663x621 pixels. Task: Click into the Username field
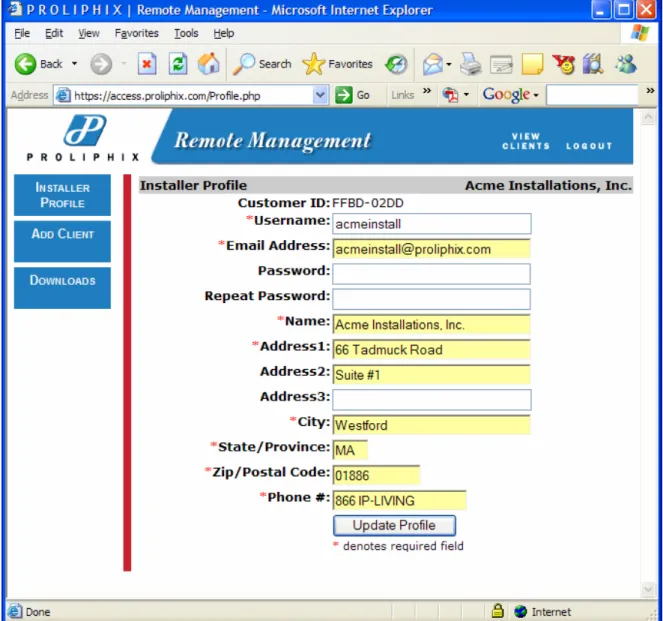tap(432, 224)
